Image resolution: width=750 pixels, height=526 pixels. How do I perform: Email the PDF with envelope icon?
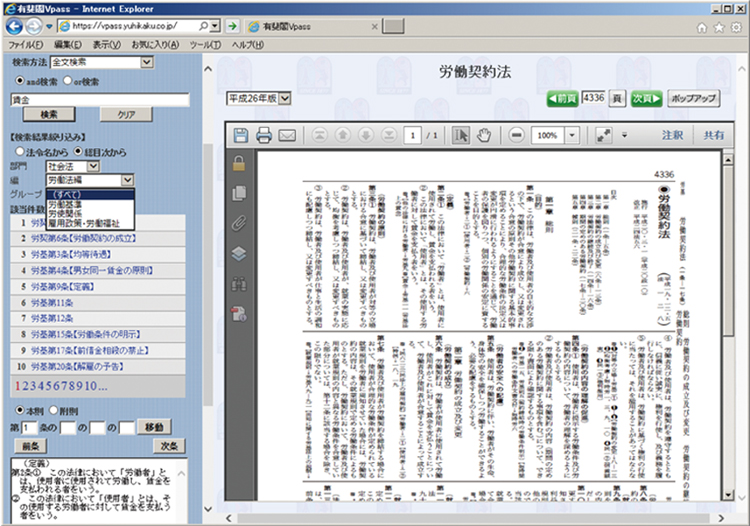287,135
